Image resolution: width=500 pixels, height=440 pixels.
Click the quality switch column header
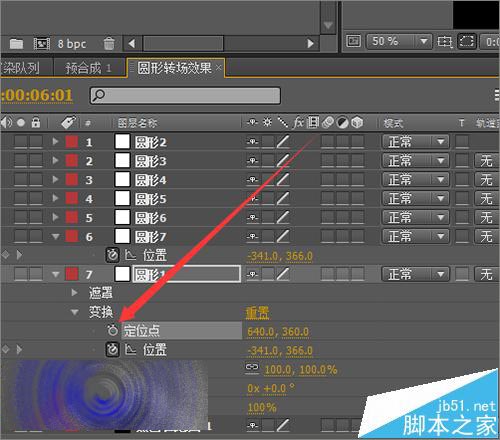283,122
